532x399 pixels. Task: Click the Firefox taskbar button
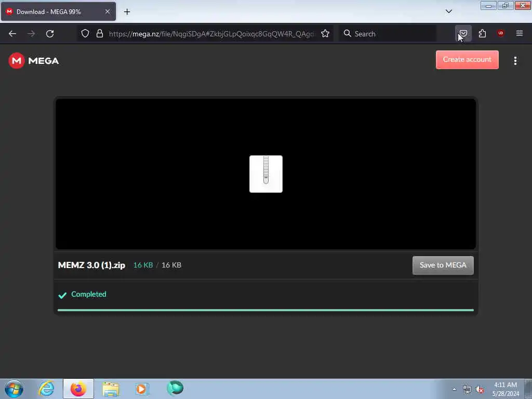pos(78,389)
